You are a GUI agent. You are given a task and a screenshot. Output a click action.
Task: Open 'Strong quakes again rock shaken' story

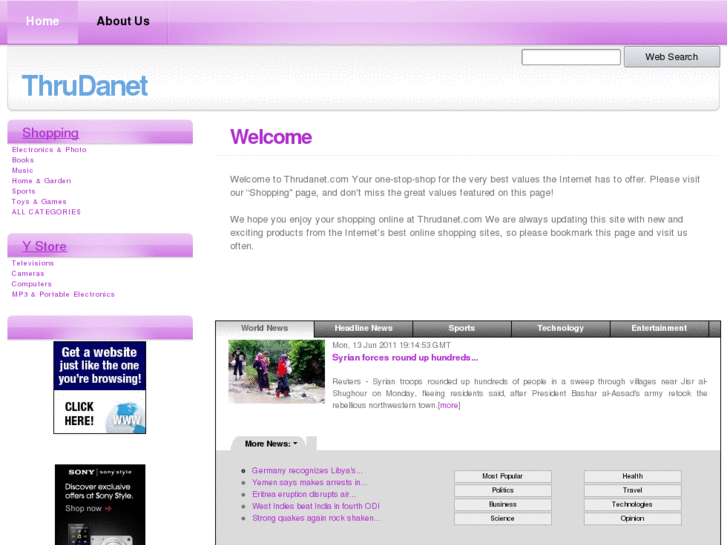tap(316, 518)
